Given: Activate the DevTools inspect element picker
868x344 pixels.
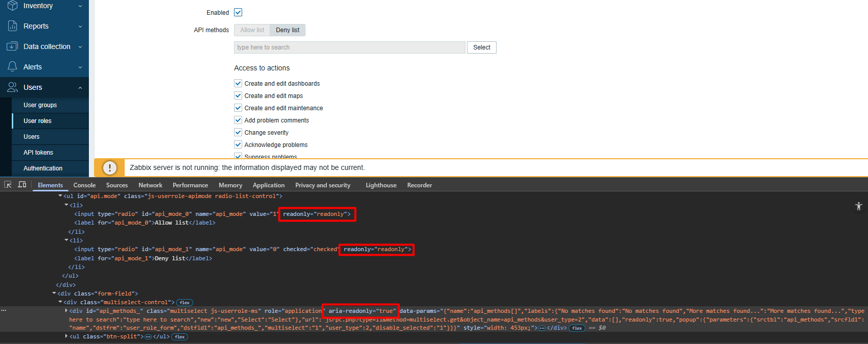Looking at the screenshot, I should (x=8, y=185).
